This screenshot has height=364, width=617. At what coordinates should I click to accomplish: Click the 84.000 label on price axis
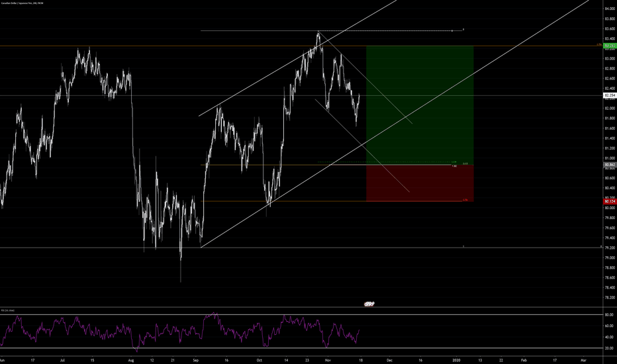pos(609,8)
